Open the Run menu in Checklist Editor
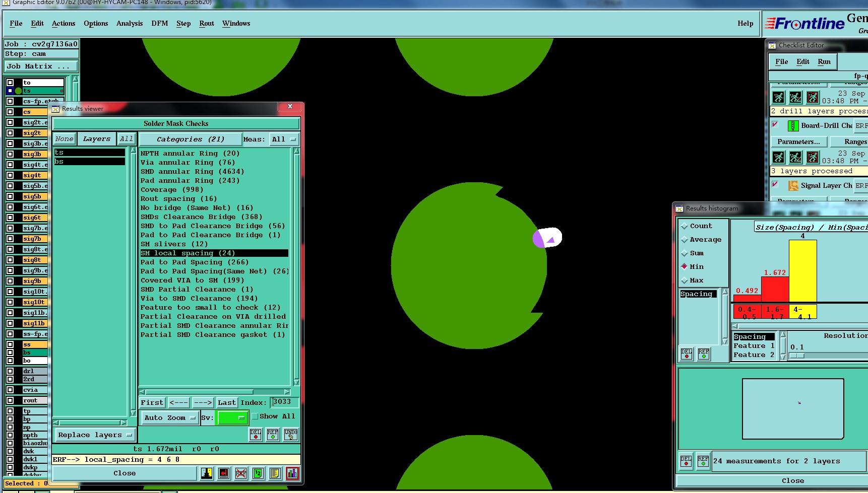This screenshot has height=493, width=868. coord(824,62)
